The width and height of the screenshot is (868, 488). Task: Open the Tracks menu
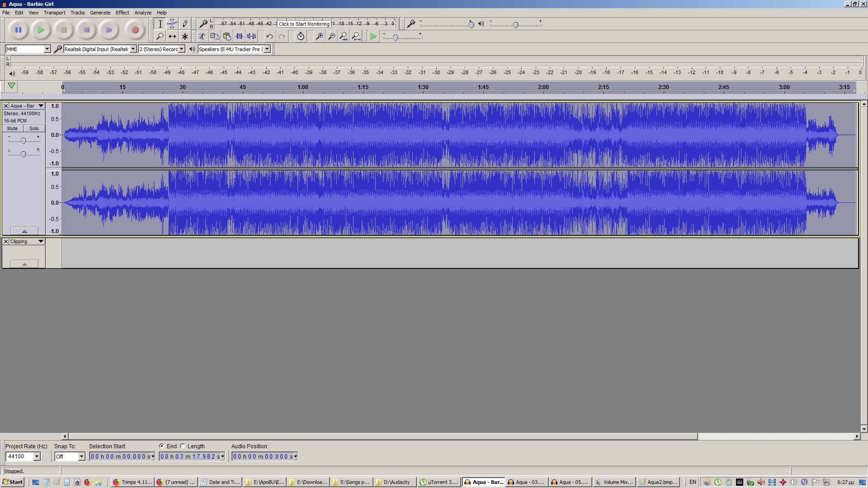77,13
